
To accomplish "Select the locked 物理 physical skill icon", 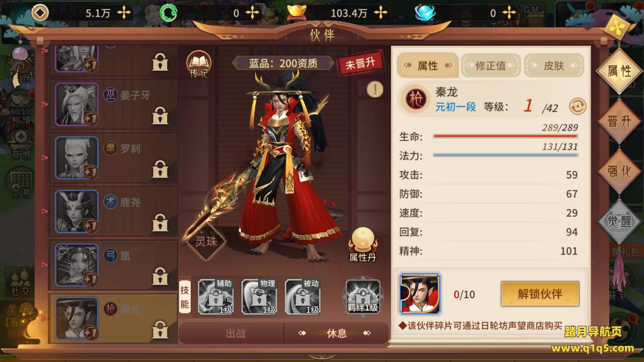I will point(259,297).
